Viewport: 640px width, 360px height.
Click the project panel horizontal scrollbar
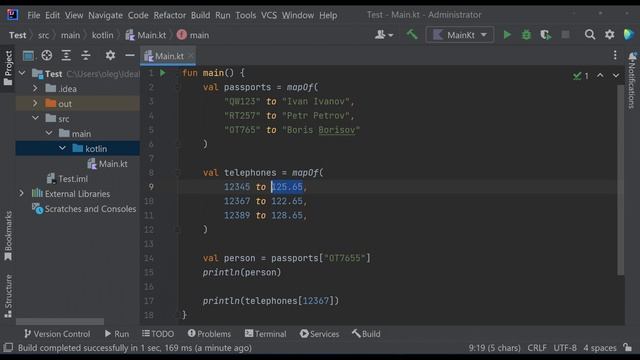[x=60, y=321]
